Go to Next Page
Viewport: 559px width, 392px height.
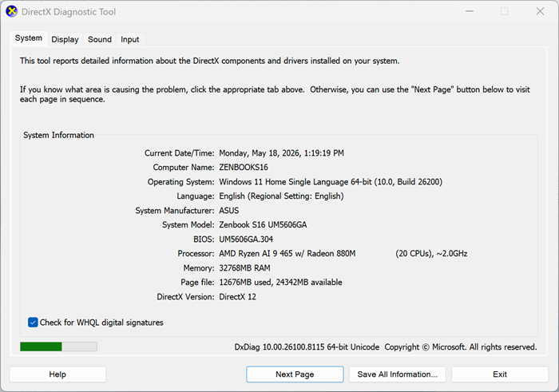pos(295,374)
